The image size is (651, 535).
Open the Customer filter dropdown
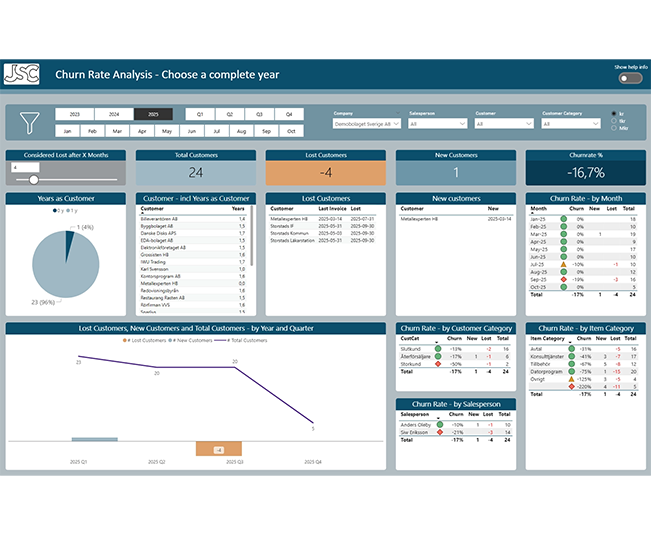504,124
